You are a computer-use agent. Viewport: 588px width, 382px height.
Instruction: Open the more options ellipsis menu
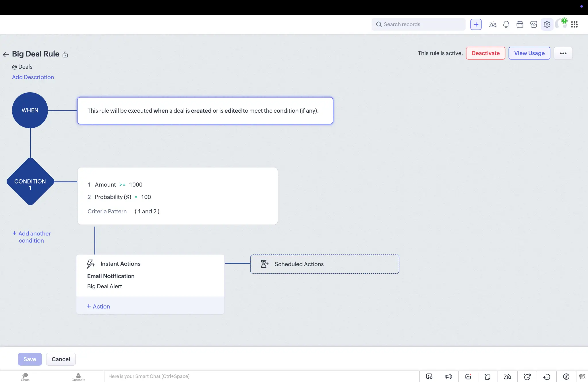[563, 53]
